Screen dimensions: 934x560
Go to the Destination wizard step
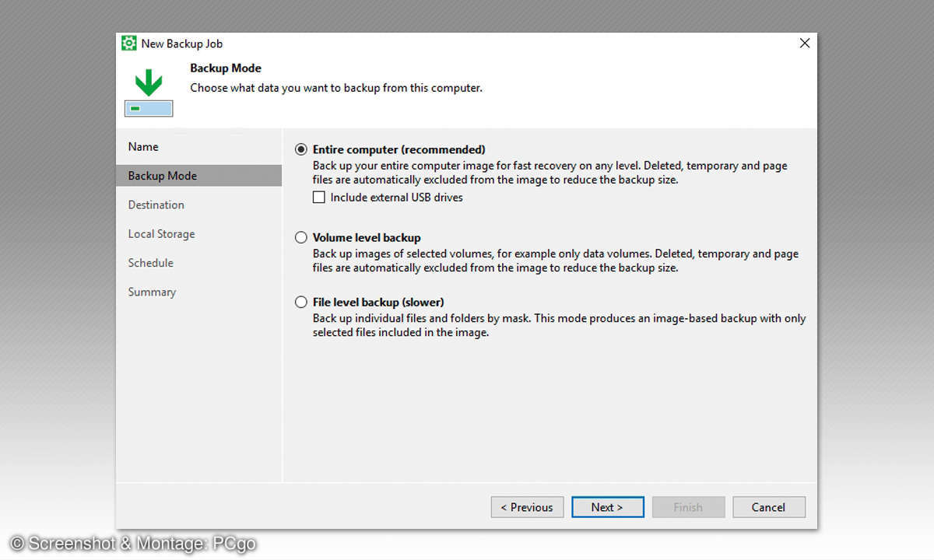click(198, 205)
